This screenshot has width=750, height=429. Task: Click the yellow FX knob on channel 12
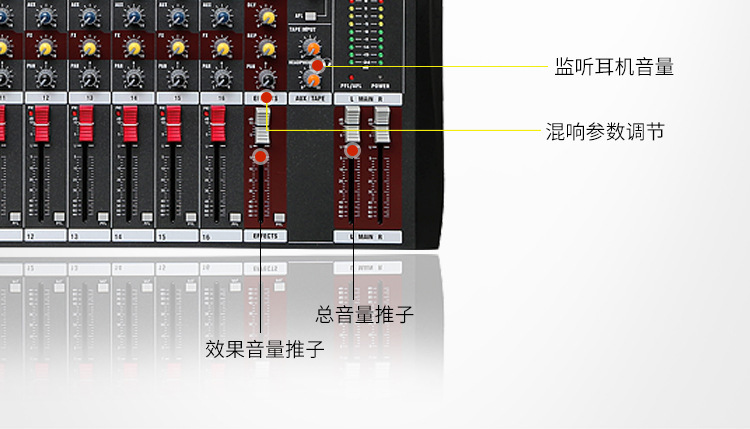point(46,48)
